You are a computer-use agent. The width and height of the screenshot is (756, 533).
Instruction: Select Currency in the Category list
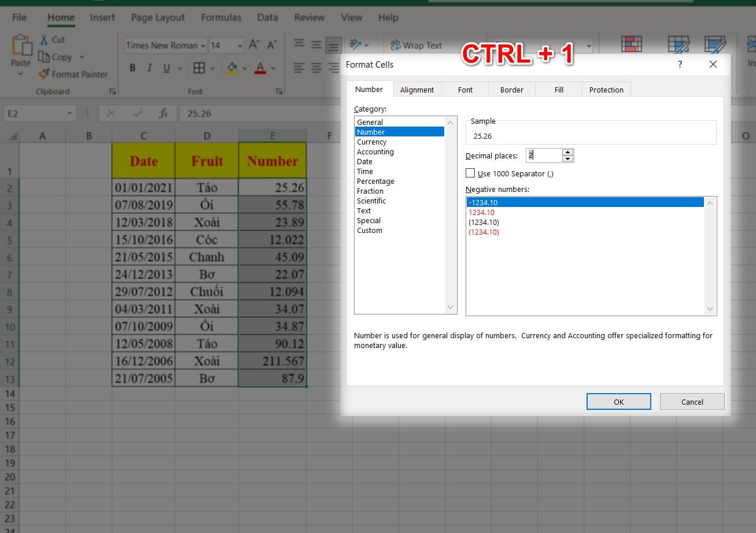click(x=400, y=142)
